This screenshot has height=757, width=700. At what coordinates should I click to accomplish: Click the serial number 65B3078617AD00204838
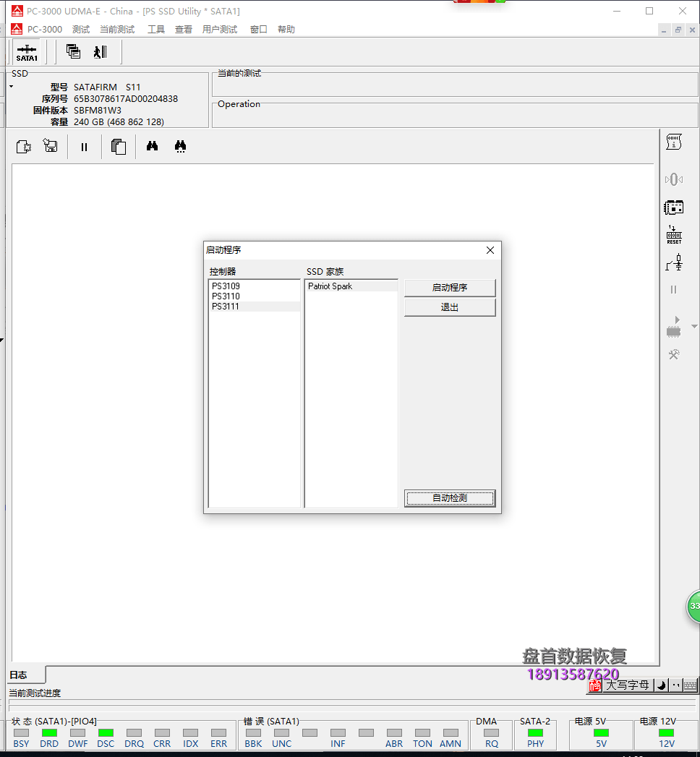[x=126, y=99]
